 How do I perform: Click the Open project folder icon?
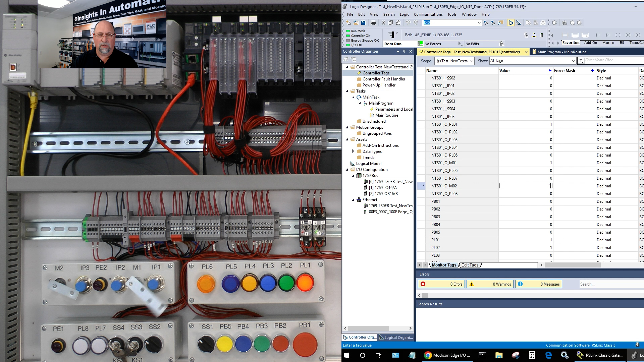(x=356, y=23)
